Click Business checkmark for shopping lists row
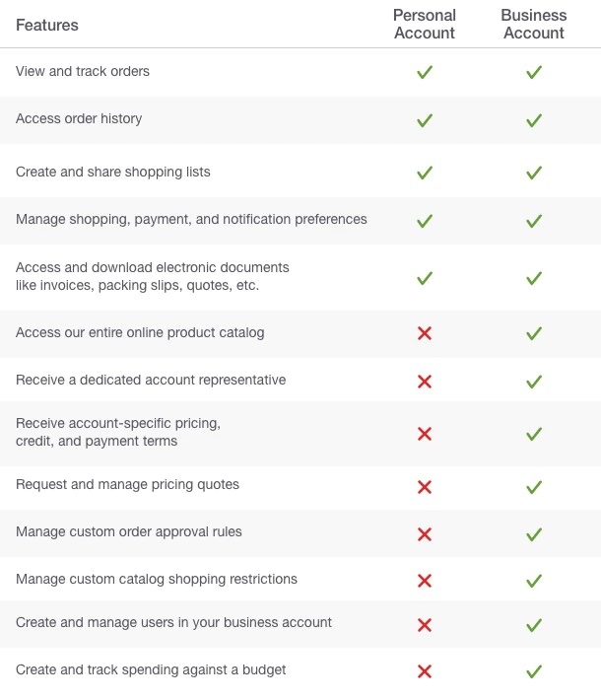 [534, 173]
